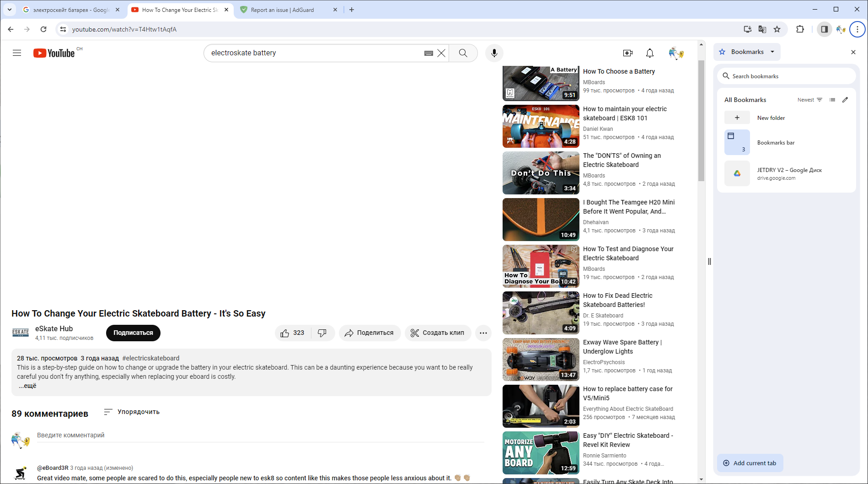Open the Chrome extensions puzzle icon
This screenshot has height=484, width=868.
pos(800,29)
